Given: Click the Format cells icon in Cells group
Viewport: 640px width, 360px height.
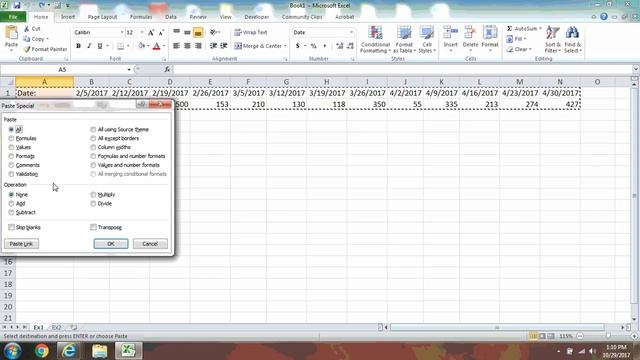Looking at the screenshot, I should pyautogui.click(x=490, y=33).
